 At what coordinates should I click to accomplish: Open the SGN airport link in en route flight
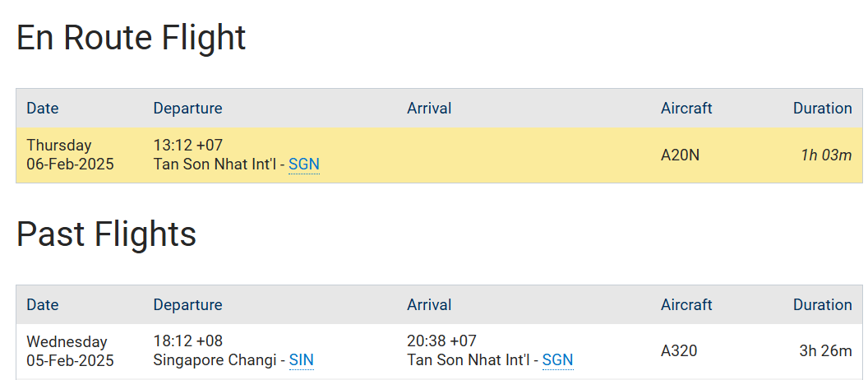click(x=304, y=165)
